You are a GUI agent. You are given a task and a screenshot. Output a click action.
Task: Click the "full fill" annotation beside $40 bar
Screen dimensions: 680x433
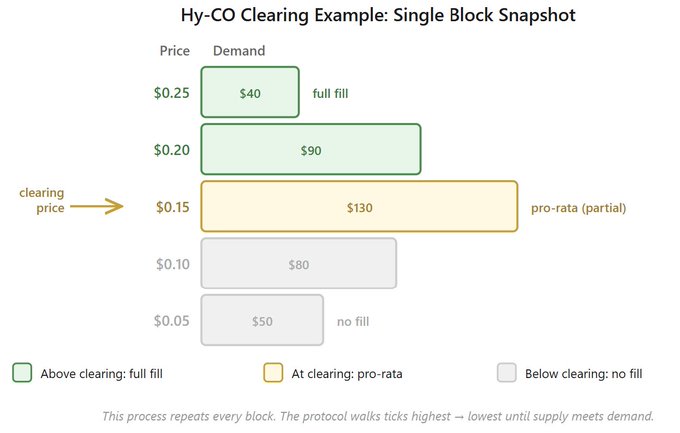330,94
